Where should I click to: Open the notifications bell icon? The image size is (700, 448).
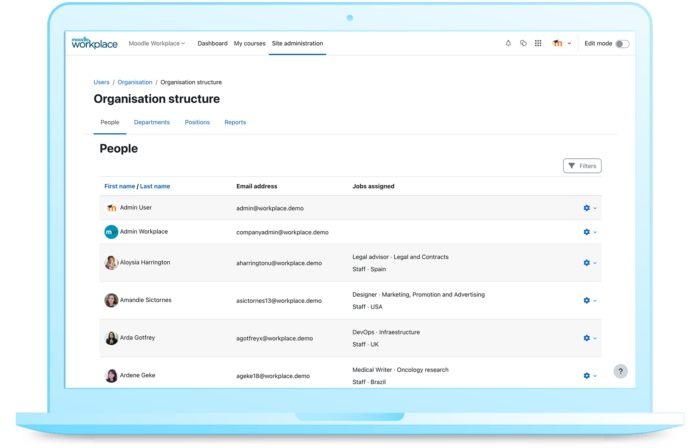point(508,44)
